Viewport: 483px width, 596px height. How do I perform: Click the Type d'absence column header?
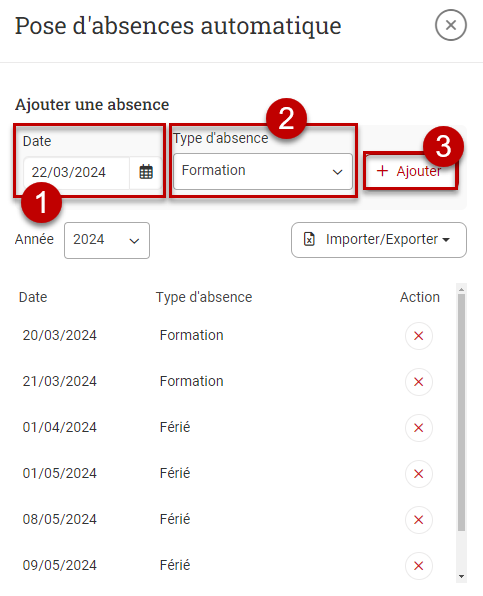point(204,297)
